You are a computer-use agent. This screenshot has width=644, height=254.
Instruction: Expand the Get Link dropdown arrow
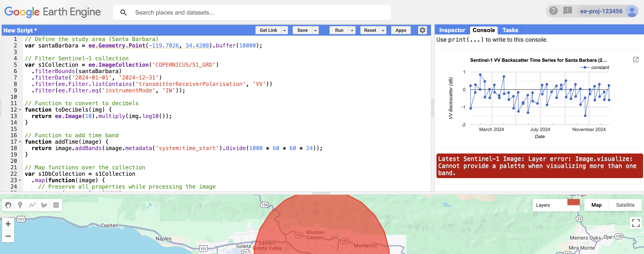click(x=285, y=31)
